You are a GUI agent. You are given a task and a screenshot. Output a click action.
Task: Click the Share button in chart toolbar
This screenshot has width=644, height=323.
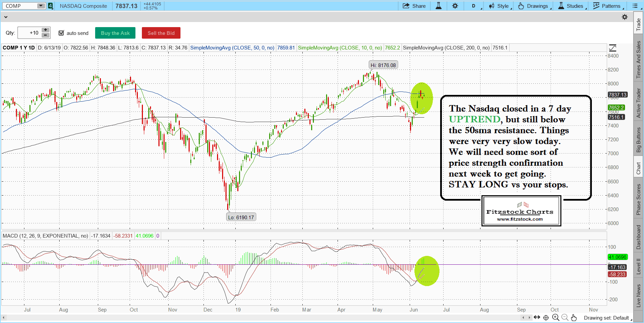[x=414, y=6]
